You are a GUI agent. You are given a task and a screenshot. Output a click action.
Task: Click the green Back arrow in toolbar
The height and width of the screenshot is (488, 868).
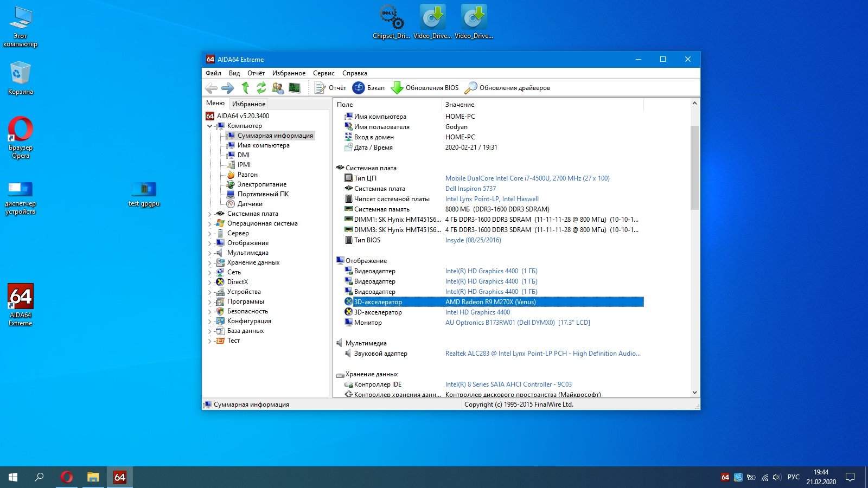[x=211, y=88]
